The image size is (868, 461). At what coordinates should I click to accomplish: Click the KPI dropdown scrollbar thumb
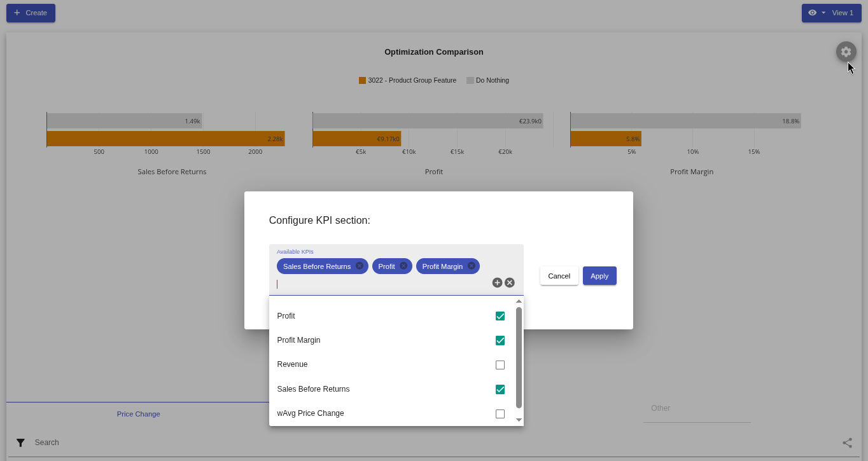click(x=519, y=357)
